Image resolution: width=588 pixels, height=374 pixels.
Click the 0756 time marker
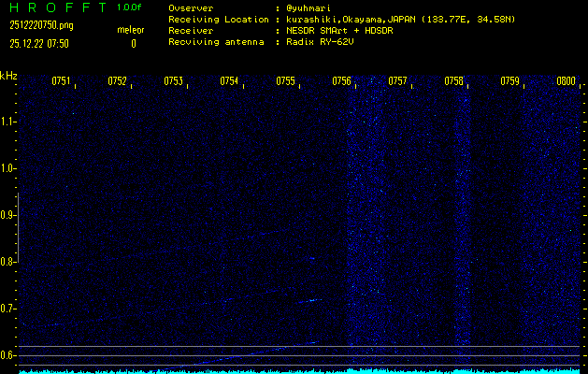[x=341, y=81]
